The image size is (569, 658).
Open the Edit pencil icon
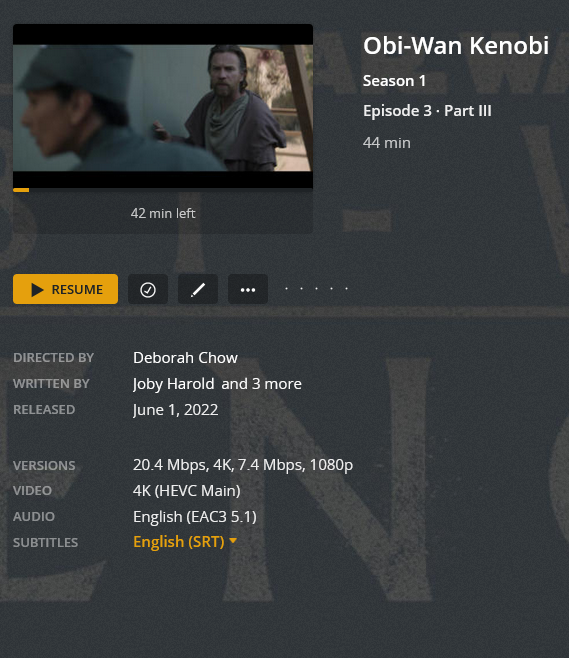[198, 289]
